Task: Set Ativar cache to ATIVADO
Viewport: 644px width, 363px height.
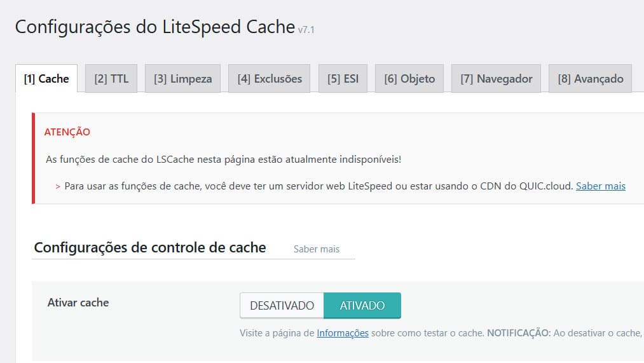Action: 362,306
